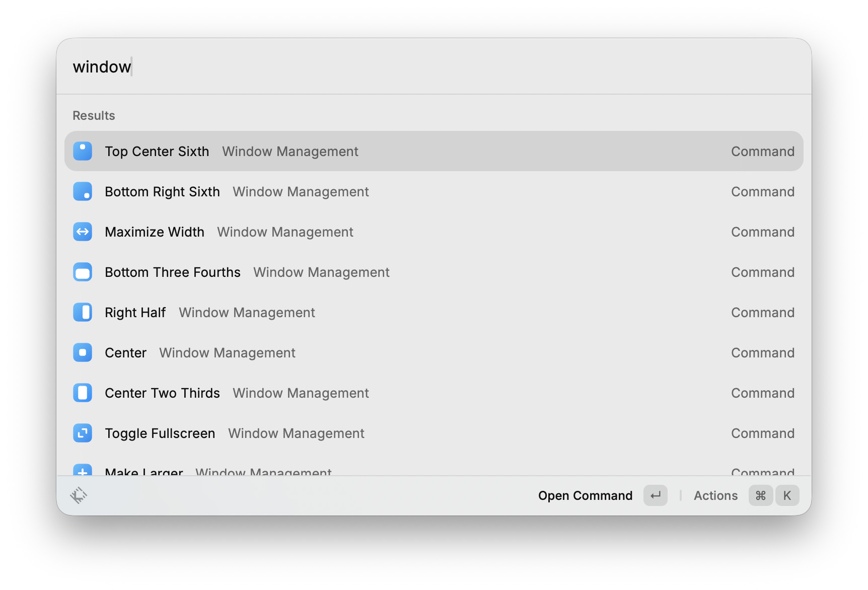
Task: Choose the 'Maximize Width' command
Action: [x=434, y=232]
